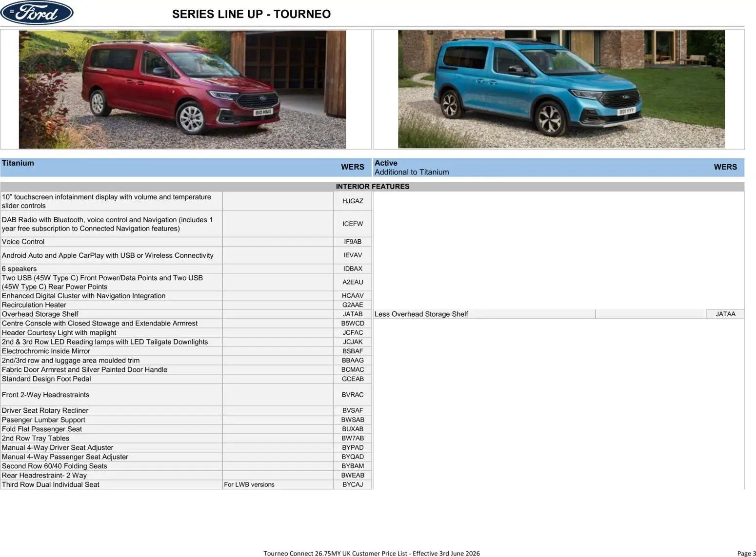Click WERS code JATAB
The height and width of the screenshot is (557, 756).
pyautogui.click(x=353, y=314)
